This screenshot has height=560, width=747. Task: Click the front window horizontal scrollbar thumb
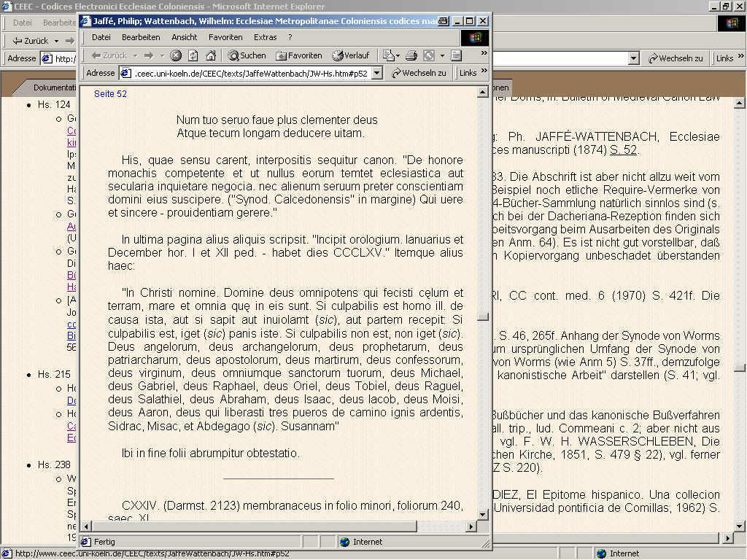(x=255, y=526)
